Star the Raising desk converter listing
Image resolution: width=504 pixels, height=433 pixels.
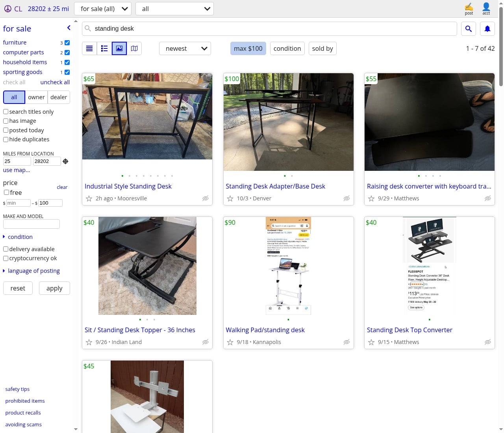(x=371, y=198)
